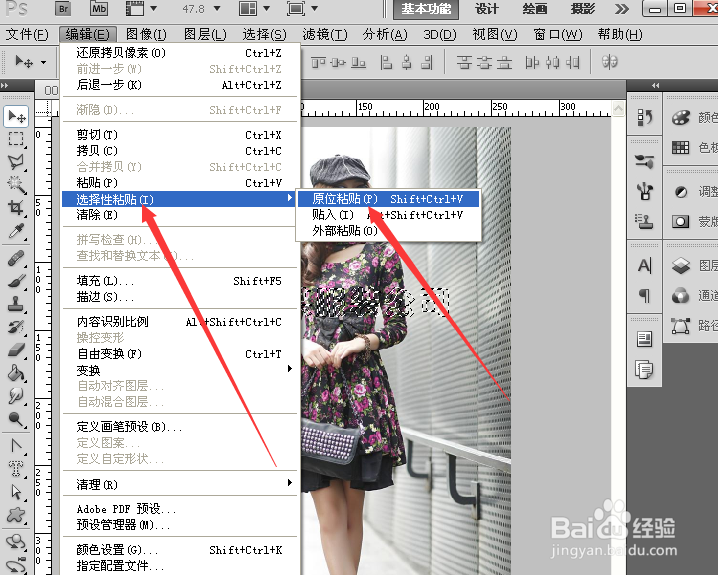Screen dimensions: 718x575
Task: Open the Swatches panel icon
Action: click(680, 147)
